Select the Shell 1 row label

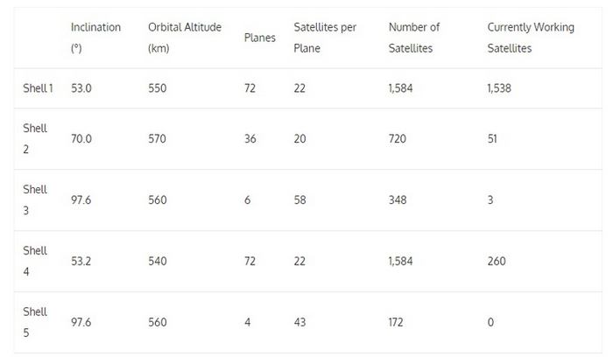pos(39,89)
